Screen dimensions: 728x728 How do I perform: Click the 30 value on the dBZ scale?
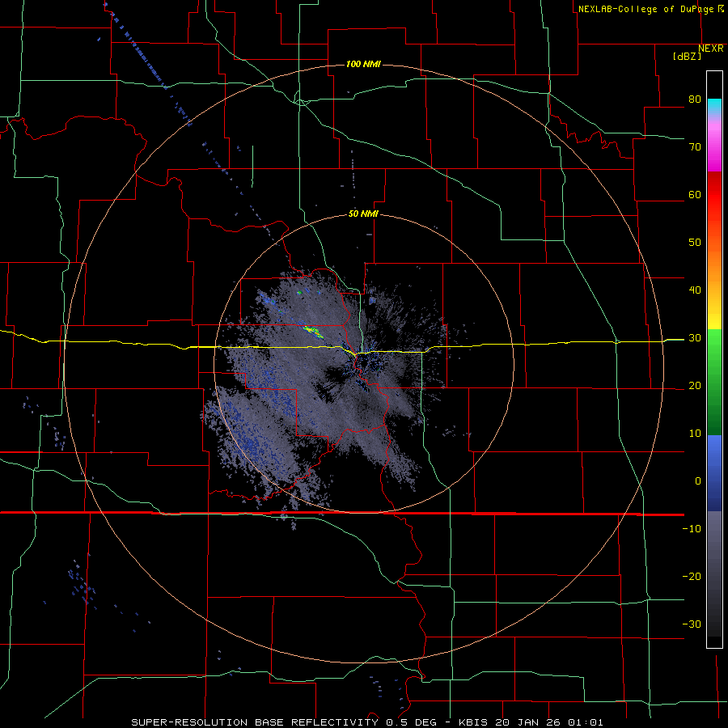click(x=695, y=338)
